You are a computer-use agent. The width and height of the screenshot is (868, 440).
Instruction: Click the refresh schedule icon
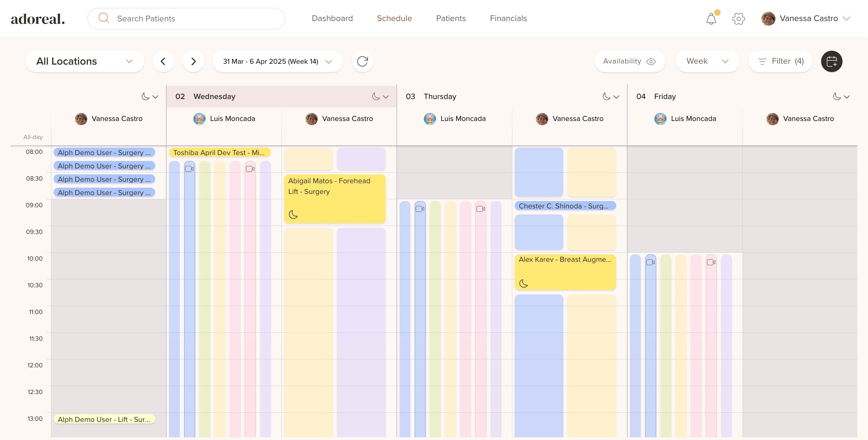click(x=362, y=61)
